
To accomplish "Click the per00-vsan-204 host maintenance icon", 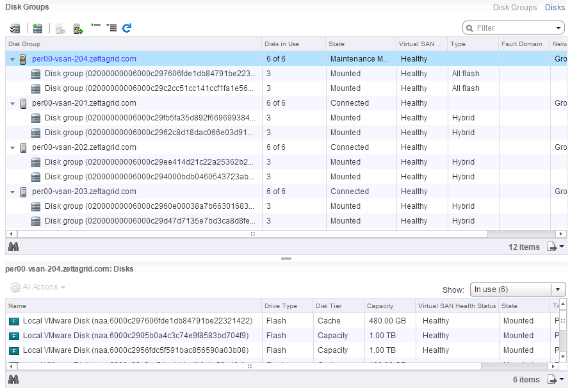I will [x=23, y=59].
